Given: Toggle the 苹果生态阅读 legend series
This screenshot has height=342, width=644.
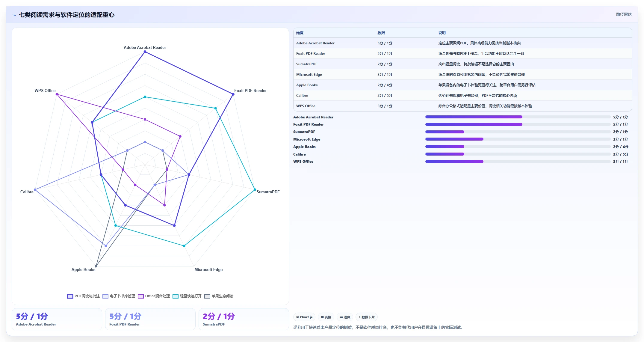Looking at the screenshot, I should 219,296.
